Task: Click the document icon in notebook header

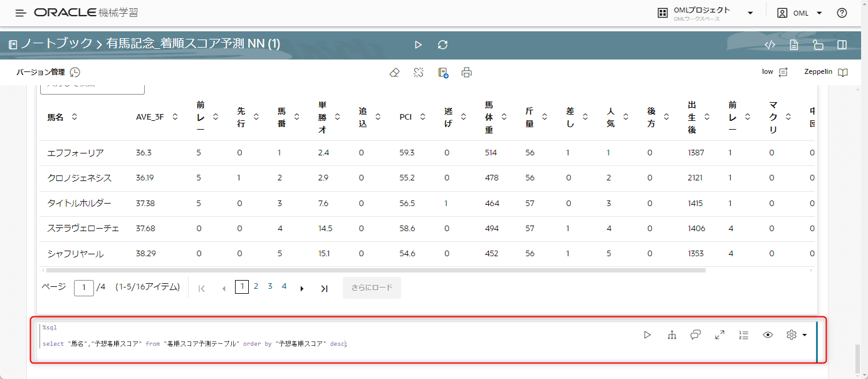Action: (794, 44)
